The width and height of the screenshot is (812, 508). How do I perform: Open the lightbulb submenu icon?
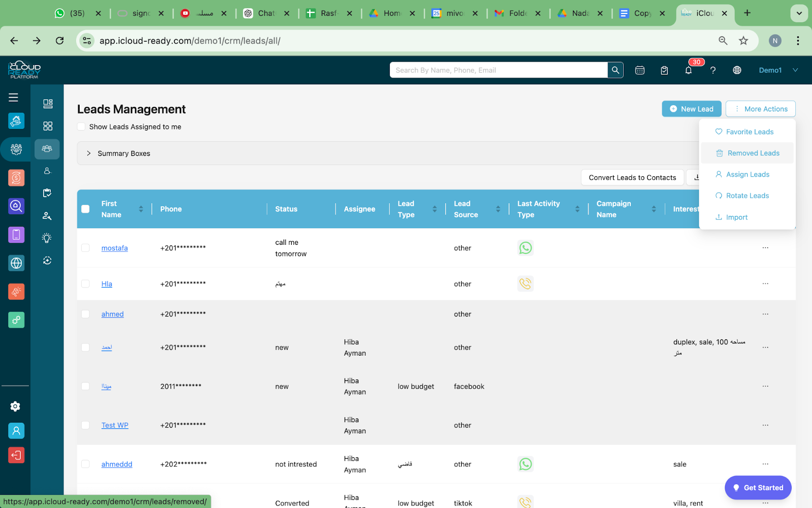47,238
